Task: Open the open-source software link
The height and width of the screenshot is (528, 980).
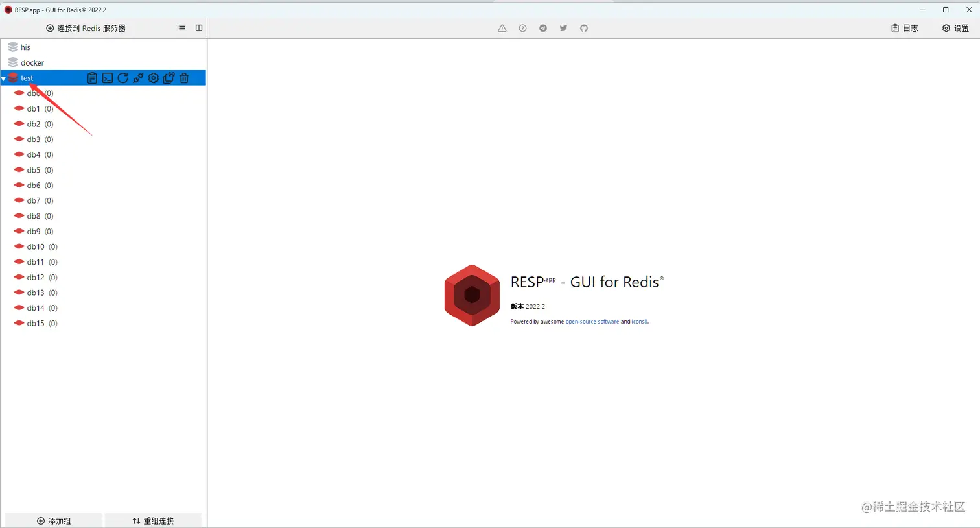Action: point(592,322)
